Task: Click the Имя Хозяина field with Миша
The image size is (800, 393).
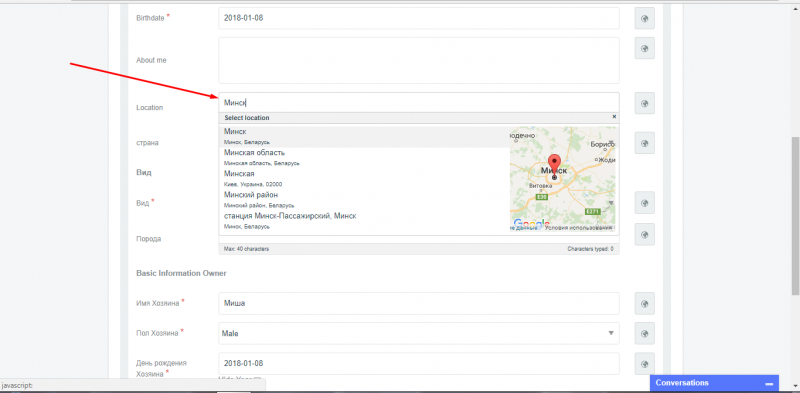Action: tap(419, 304)
